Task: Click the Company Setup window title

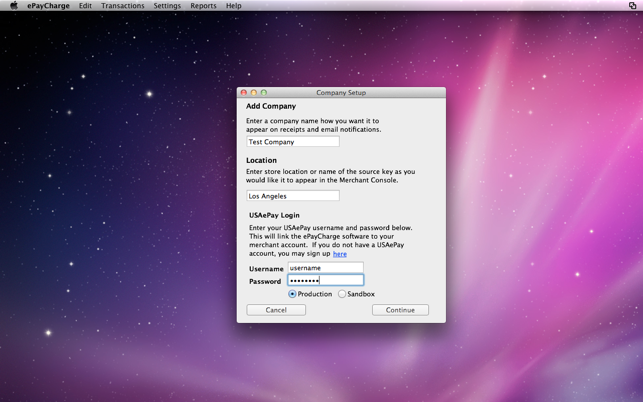Action: [x=341, y=92]
